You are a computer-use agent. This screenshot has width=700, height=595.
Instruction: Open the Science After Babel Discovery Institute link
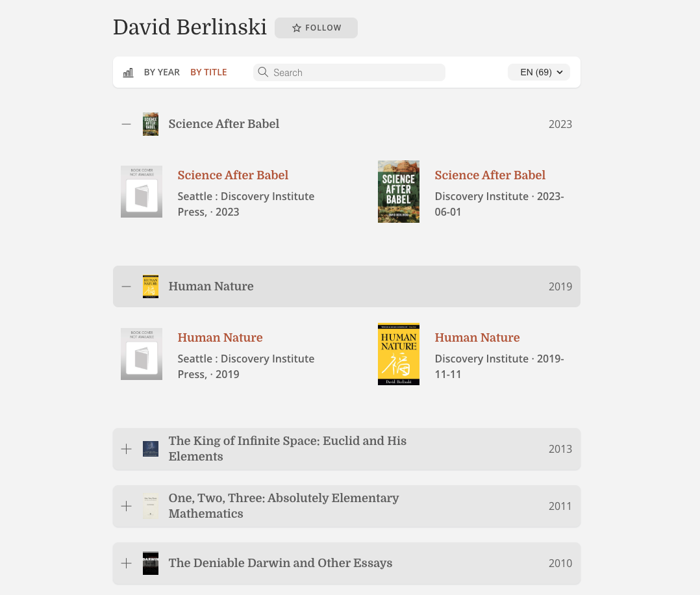click(x=490, y=175)
